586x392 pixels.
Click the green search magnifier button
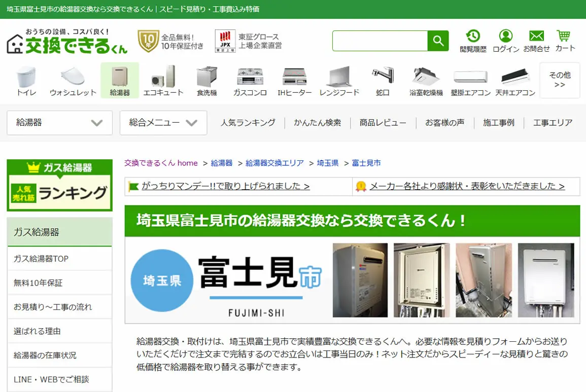click(438, 41)
